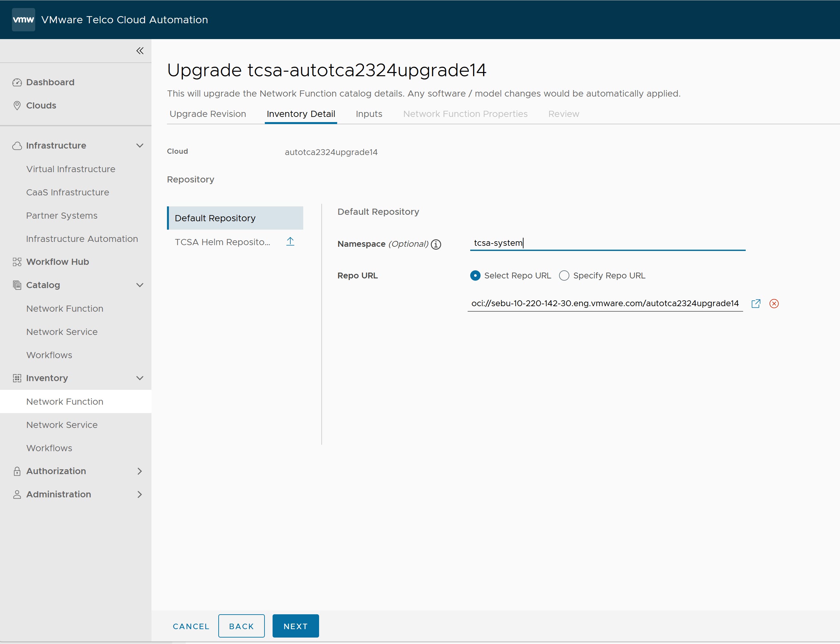Click the collapse sidebar chevron icon

pos(140,50)
